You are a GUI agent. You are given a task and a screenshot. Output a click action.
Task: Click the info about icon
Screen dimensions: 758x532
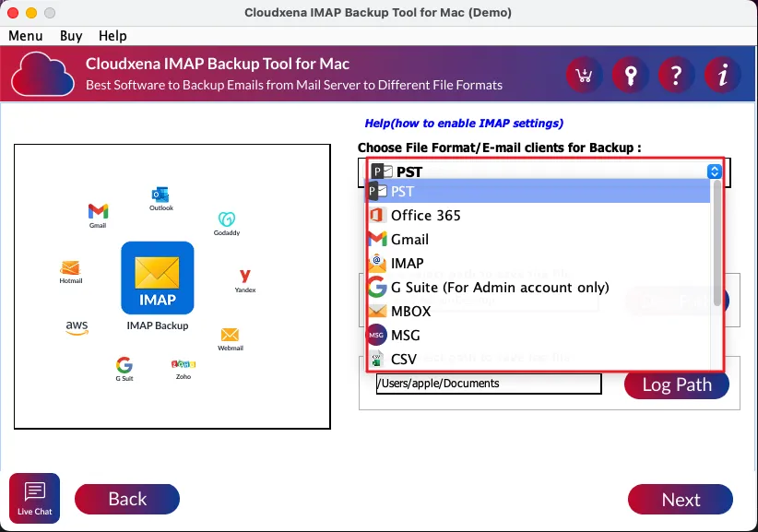click(722, 76)
